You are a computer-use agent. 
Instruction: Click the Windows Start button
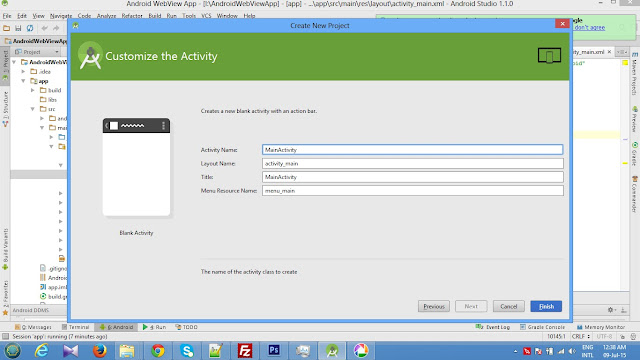(x=12, y=351)
